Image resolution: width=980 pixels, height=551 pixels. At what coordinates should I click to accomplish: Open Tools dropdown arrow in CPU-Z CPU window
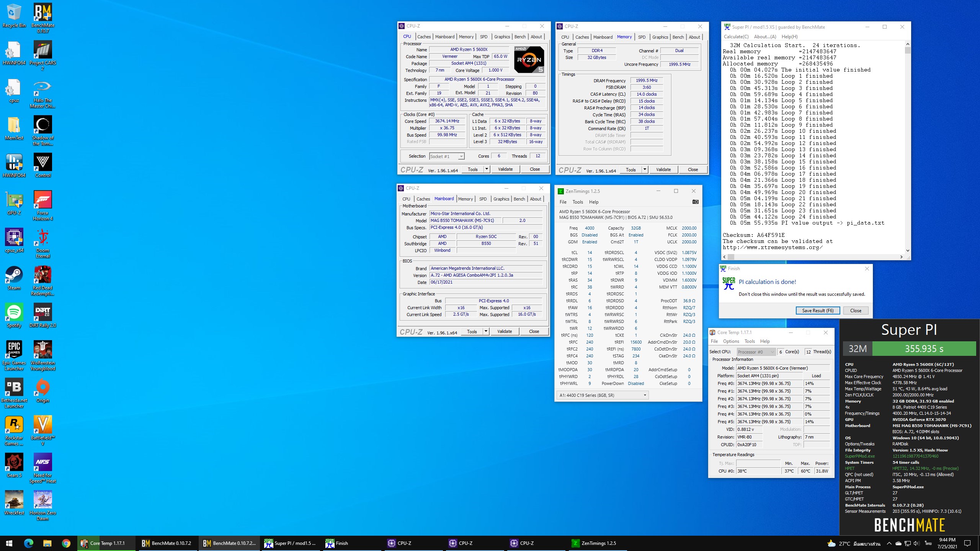(487, 169)
